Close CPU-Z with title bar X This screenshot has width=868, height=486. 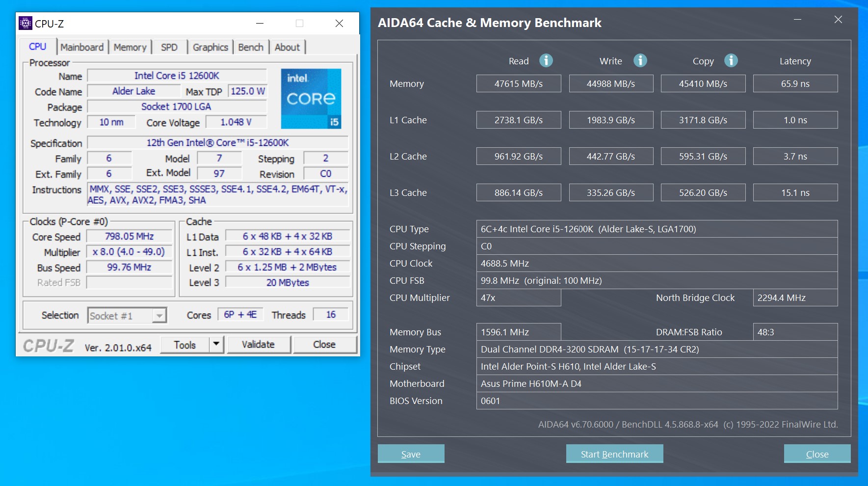(x=339, y=23)
